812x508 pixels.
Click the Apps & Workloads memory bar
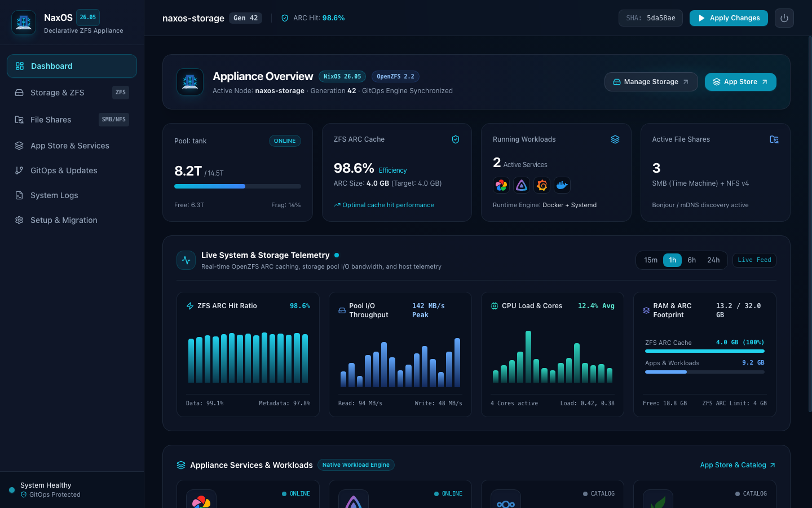(x=705, y=372)
